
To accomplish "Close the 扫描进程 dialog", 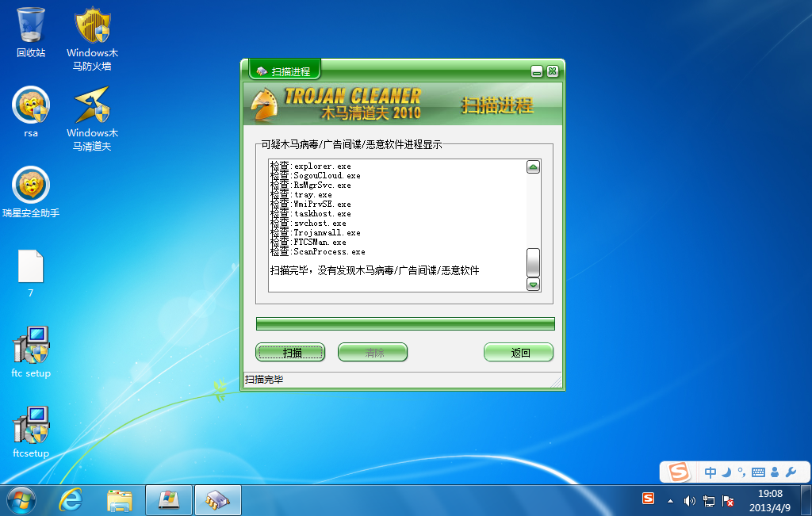I will point(553,71).
